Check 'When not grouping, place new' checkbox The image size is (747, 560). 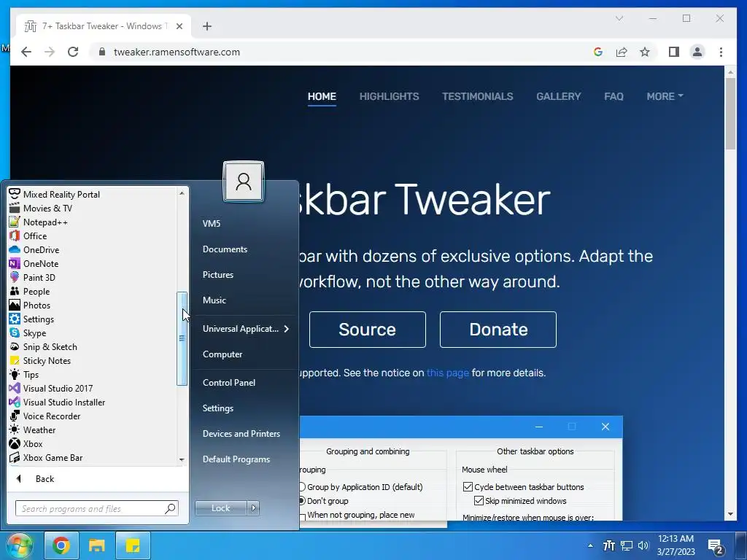tap(302, 517)
